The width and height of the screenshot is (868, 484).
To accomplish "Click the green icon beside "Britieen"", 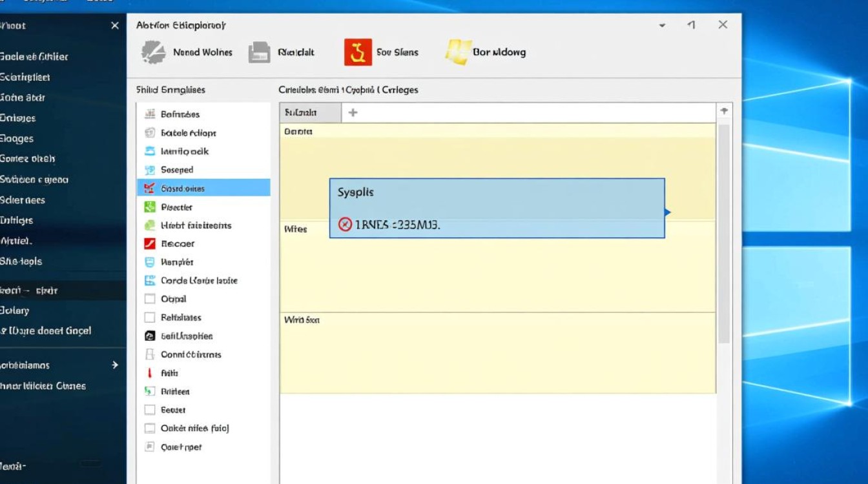I will point(150,391).
